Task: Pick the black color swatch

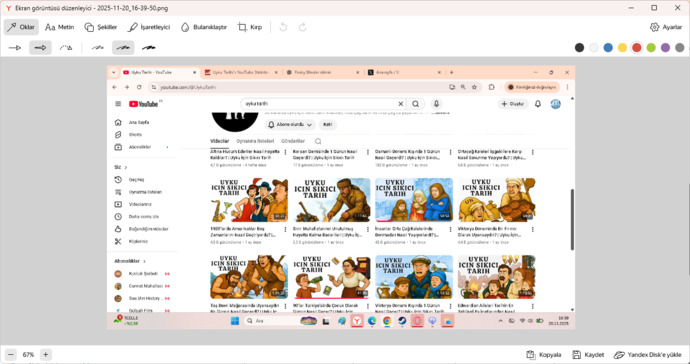Action: (580, 48)
